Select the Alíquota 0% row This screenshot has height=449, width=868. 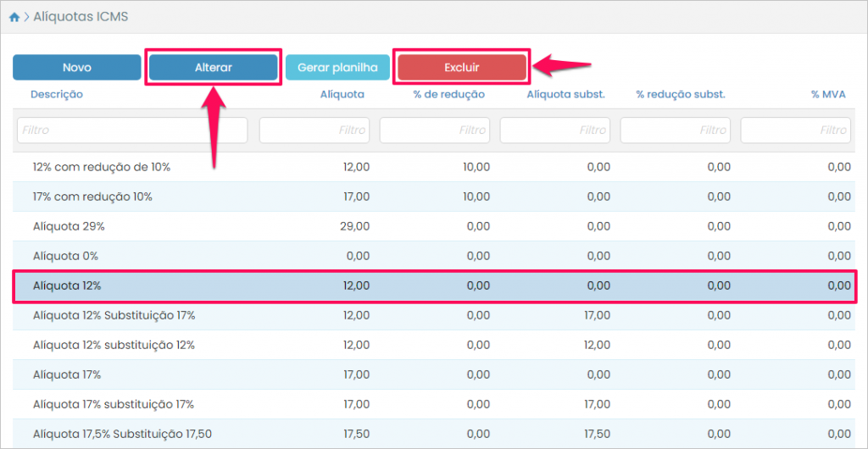coord(66,256)
